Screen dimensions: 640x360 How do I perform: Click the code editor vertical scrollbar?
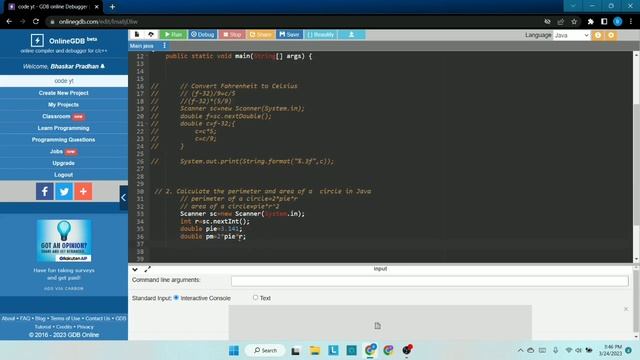[636, 163]
